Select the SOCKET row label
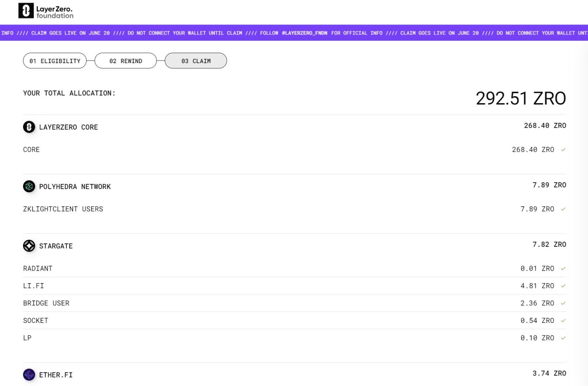This screenshot has width=588, height=386. tap(36, 320)
